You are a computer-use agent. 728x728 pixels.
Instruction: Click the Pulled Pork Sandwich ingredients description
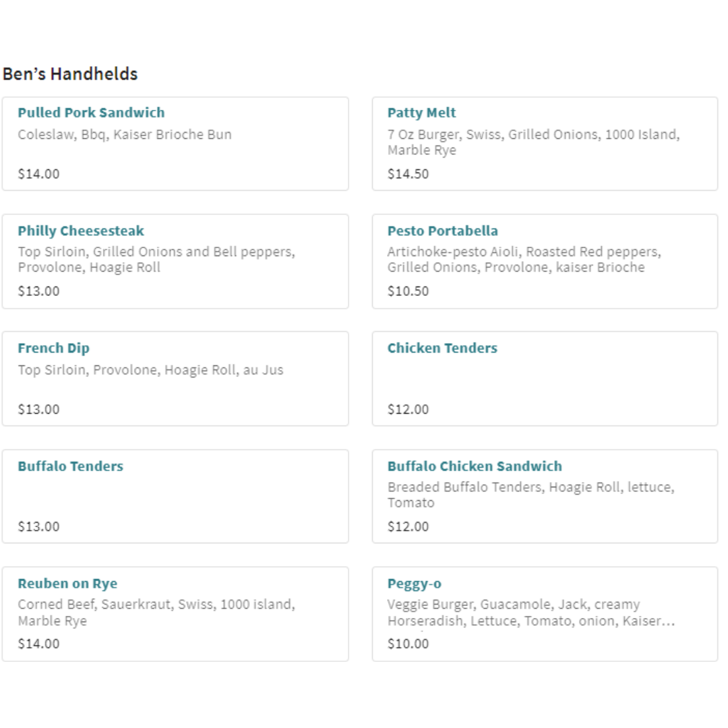tap(125, 134)
